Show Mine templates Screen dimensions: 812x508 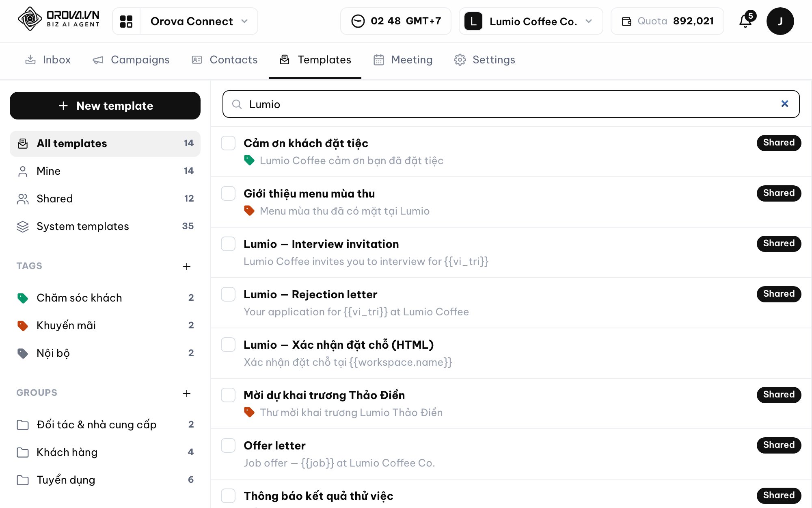coord(105,171)
